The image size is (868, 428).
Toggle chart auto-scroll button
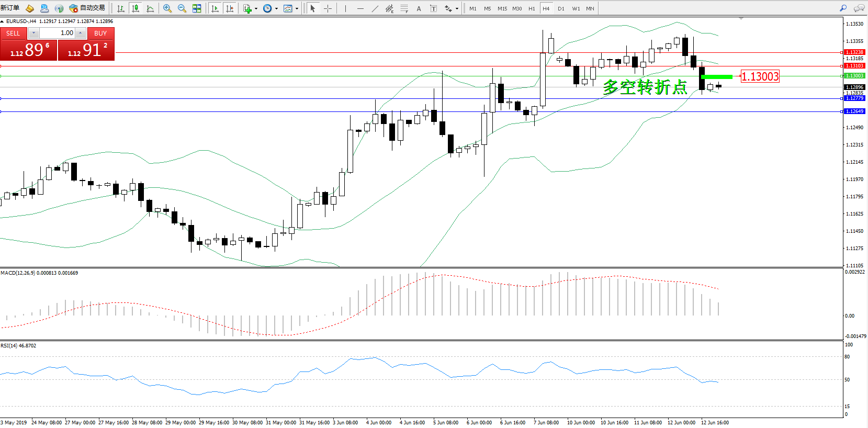(x=215, y=8)
